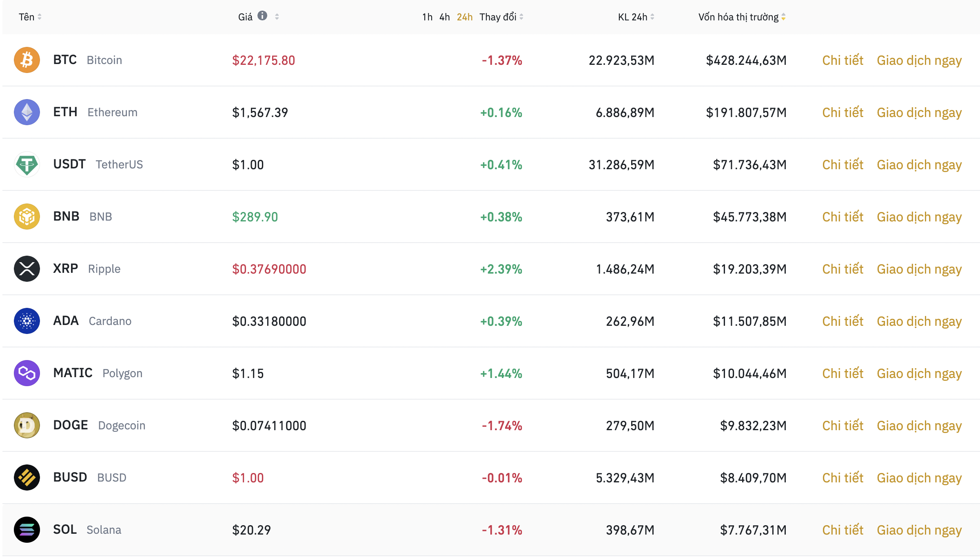The width and height of the screenshot is (980, 557).
Task: Click SOL market cap $7.767,31M
Action: 753,530
